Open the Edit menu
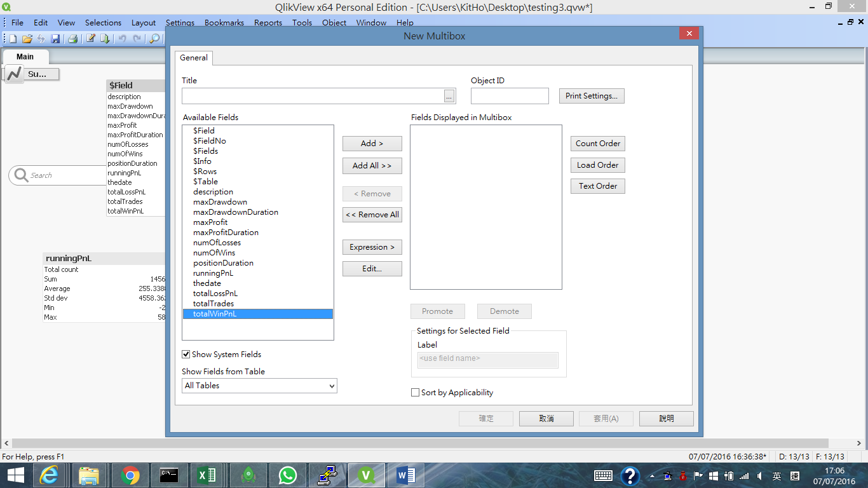 click(x=41, y=22)
